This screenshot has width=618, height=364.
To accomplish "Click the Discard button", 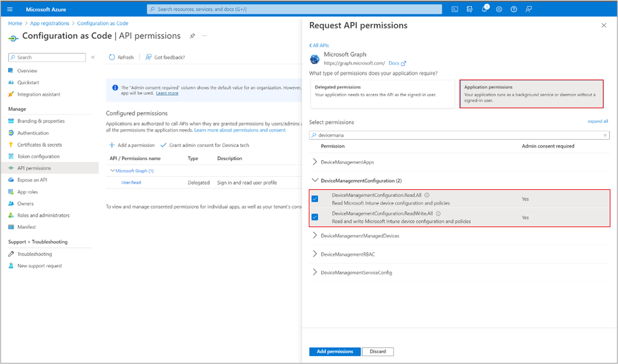I will pyautogui.click(x=377, y=352).
